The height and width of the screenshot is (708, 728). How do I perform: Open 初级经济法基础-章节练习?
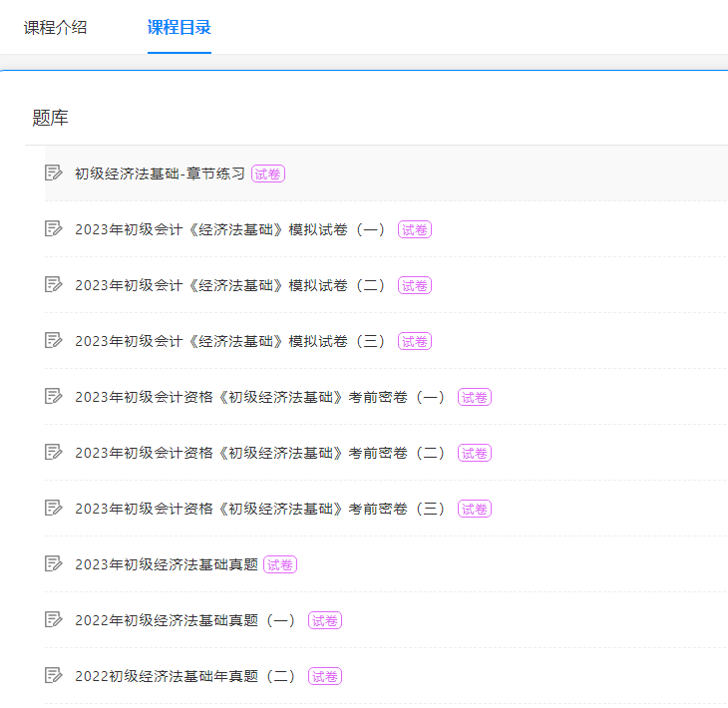[x=160, y=174]
